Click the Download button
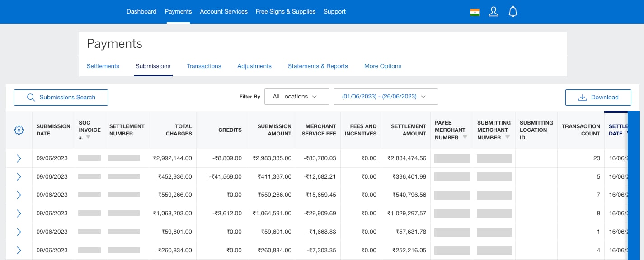The image size is (644, 260). pos(598,97)
